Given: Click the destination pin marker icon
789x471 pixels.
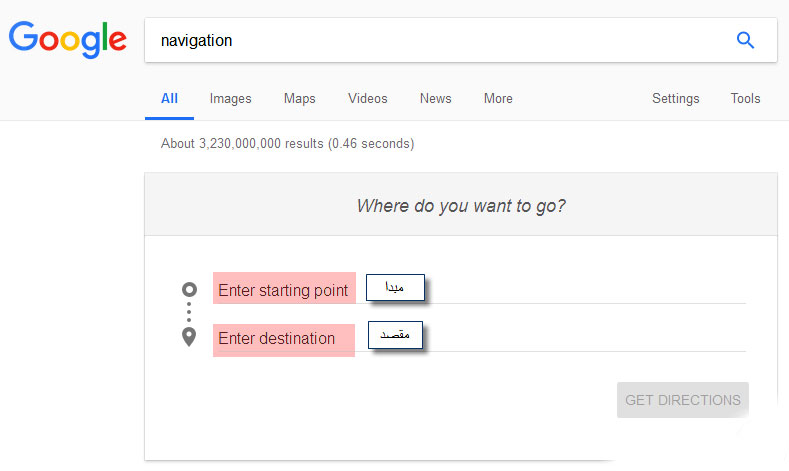Looking at the screenshot, I should 189,337.
